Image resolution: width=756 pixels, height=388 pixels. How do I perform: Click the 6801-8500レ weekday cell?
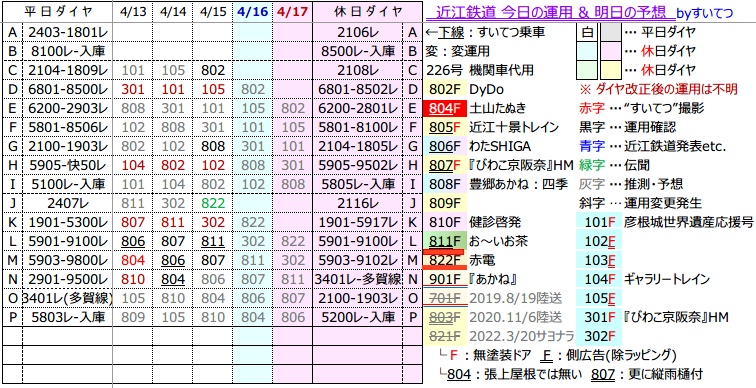pyautogui.click(x=68, y=90)
